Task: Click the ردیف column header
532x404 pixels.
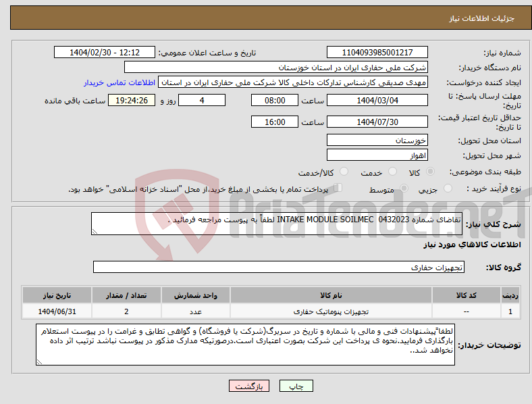Action: pyautogui.click(x=510, y=295)
